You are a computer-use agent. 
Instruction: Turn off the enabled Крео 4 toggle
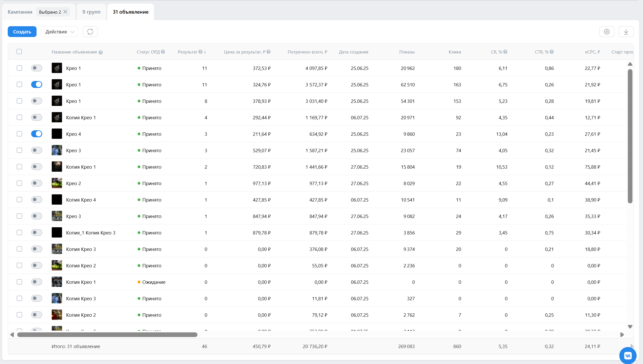(37, 134)
